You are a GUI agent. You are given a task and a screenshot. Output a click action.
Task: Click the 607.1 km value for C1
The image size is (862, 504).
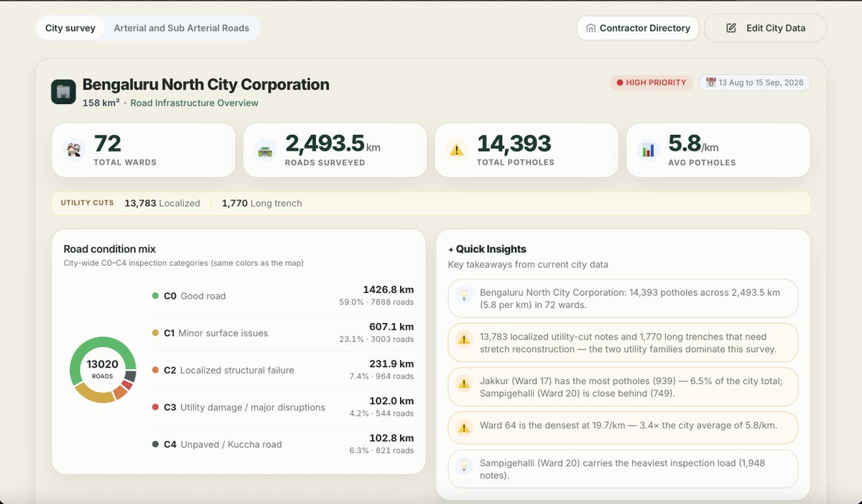[x=391, y=327]
